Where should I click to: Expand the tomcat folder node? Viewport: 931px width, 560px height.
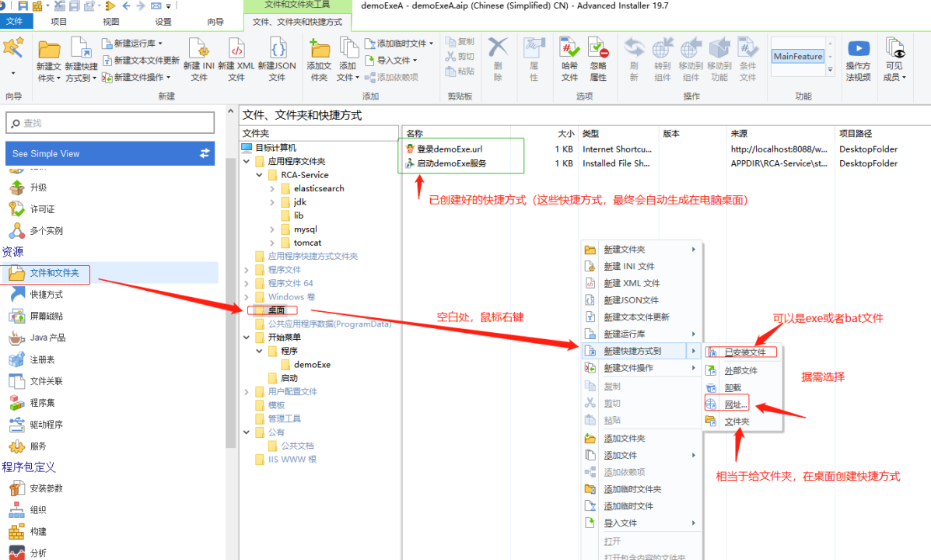tap(272, 243)
